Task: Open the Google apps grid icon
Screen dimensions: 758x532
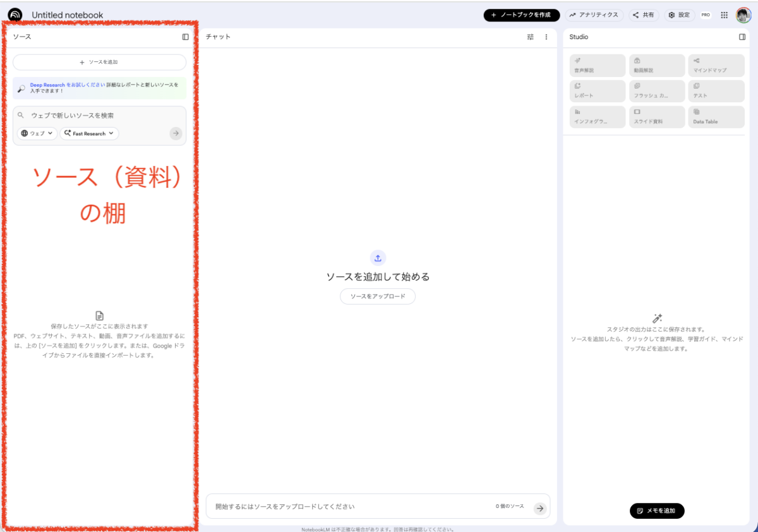Action: [x=724, y=15]
